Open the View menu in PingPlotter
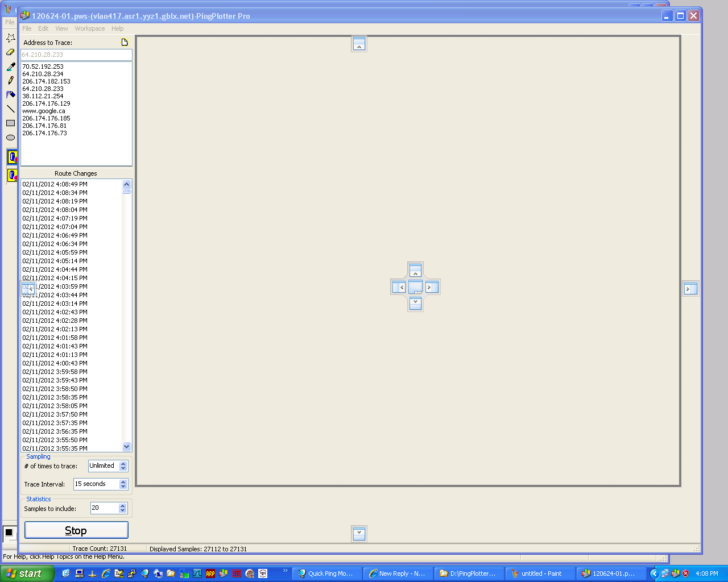 pyautogui.click(x=61, y=28)
